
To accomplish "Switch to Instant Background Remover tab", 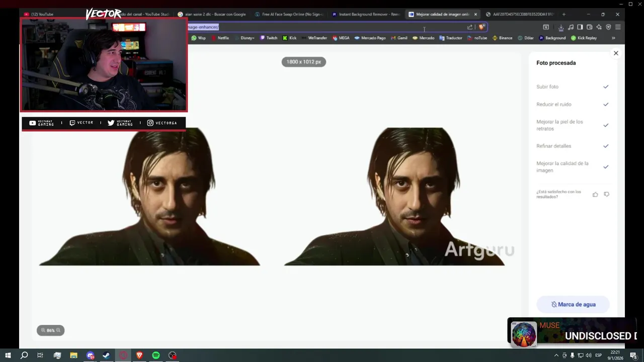I will [366, 14].
